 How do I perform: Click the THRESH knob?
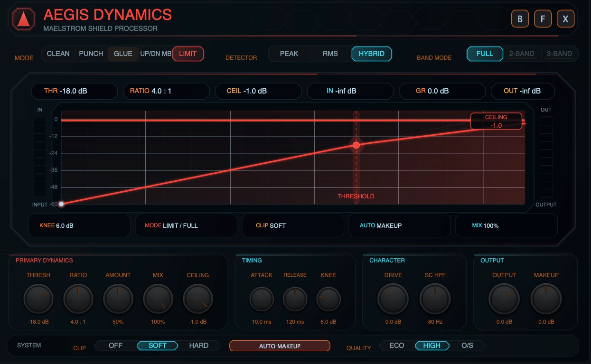click(38, 299)
